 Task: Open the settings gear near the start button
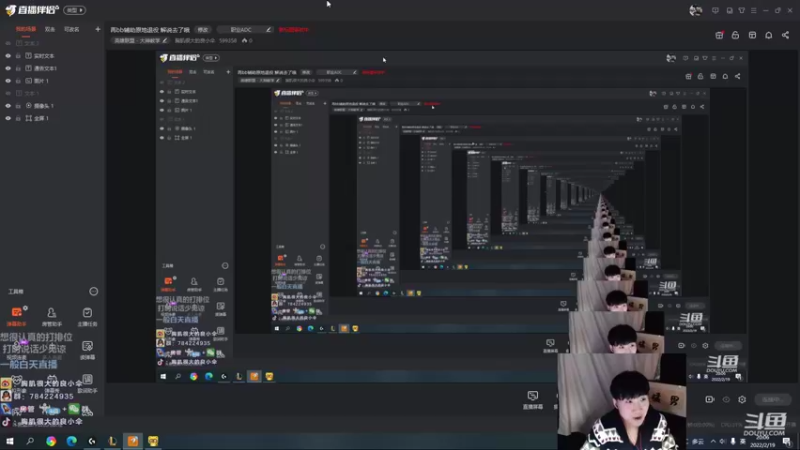pos(742,399)
